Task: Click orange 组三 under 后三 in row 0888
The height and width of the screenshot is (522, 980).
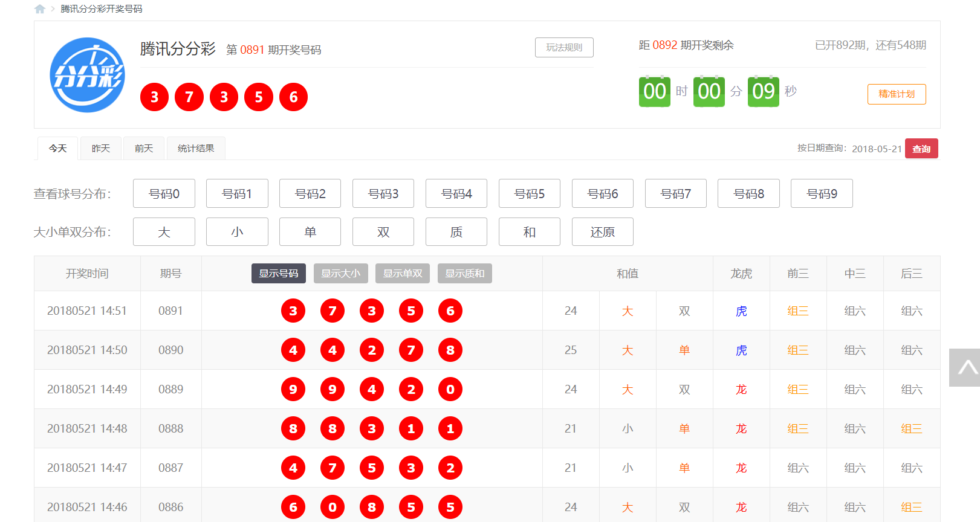Action: click(912, 428)
